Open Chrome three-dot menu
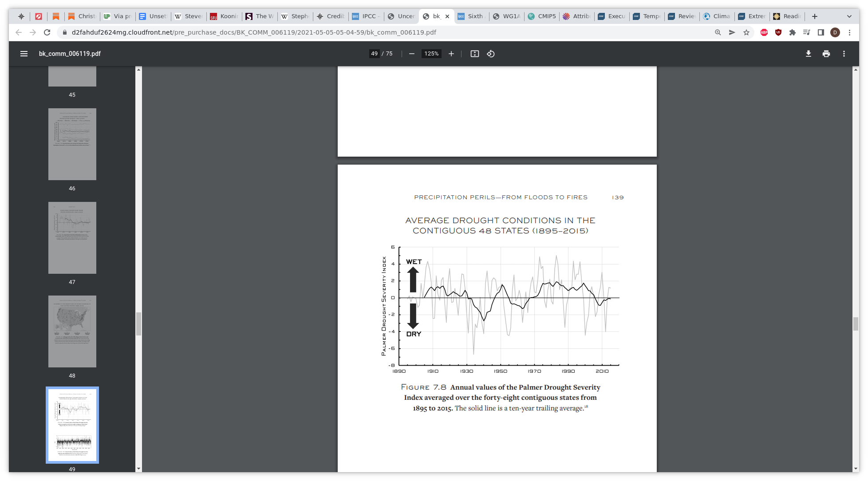This screenshot has height=481, width=868. click(849, 32)
